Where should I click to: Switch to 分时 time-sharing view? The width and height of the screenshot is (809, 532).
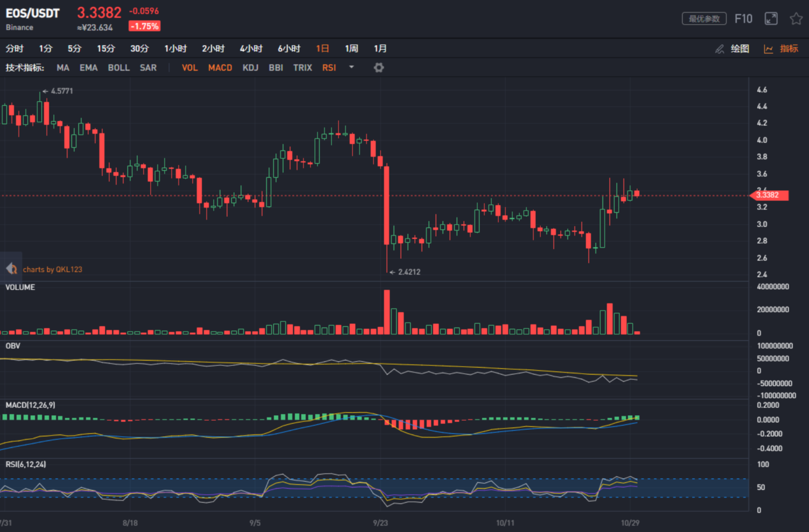14,49
